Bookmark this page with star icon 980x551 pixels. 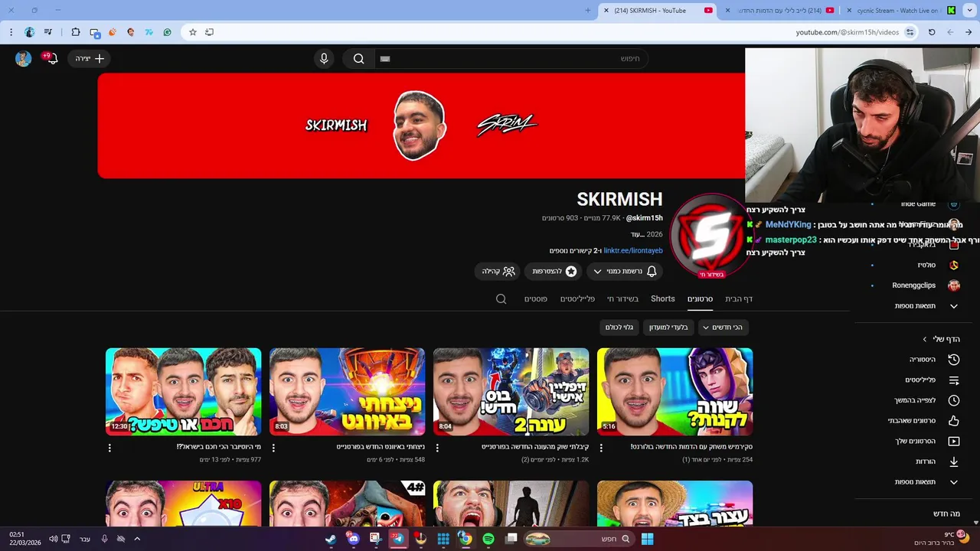pos(193,32)
